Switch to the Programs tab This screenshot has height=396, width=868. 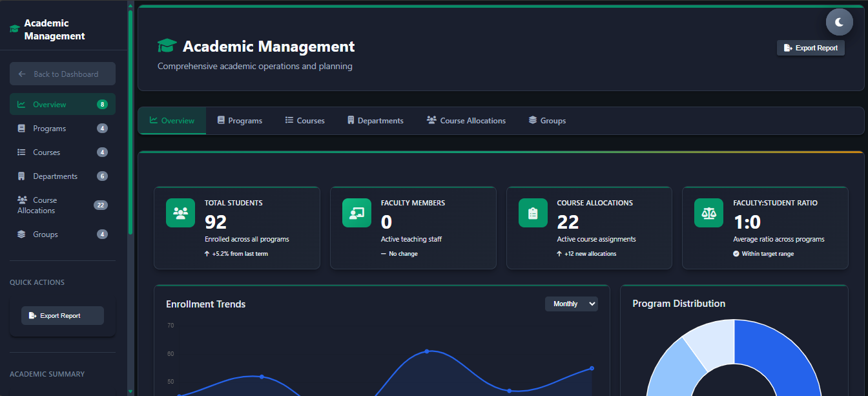(240, 121)
